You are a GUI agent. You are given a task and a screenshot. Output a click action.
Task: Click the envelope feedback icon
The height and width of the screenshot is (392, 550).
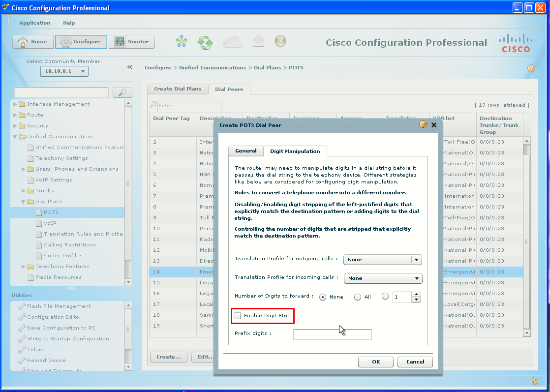tap(258, 41)
